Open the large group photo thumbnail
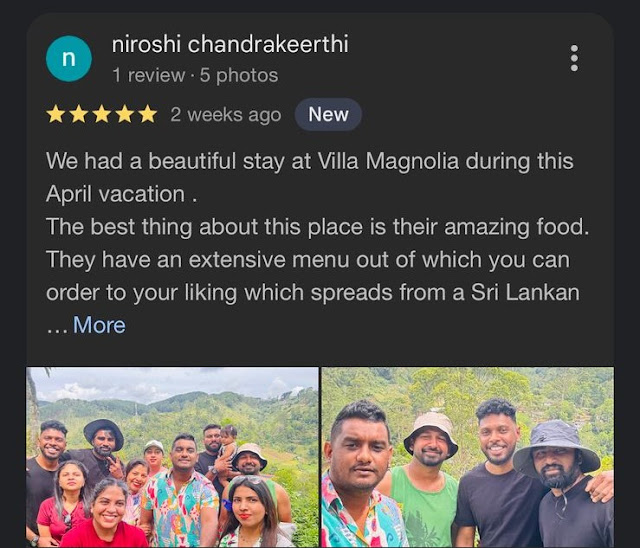Screen dimensions: 640x548 172,457
